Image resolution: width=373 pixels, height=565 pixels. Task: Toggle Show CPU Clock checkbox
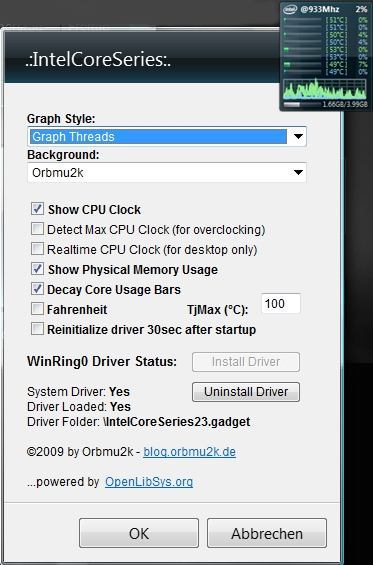tap(37, 209)
